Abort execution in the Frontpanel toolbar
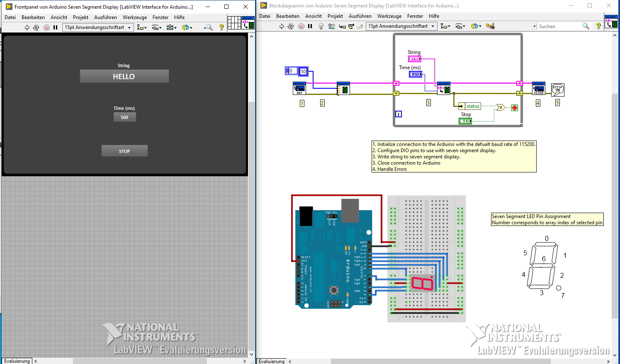620x364 pixels. point(46,27)
